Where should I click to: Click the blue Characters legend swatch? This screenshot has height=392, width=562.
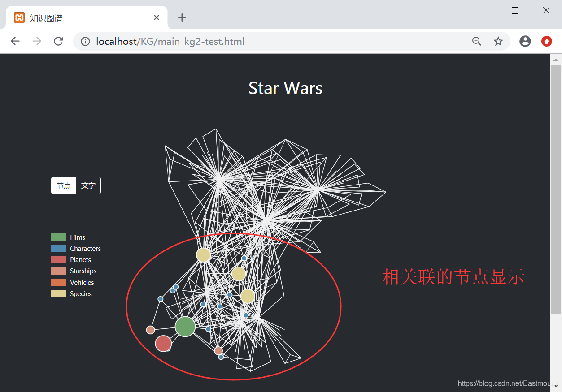(58, 248)
